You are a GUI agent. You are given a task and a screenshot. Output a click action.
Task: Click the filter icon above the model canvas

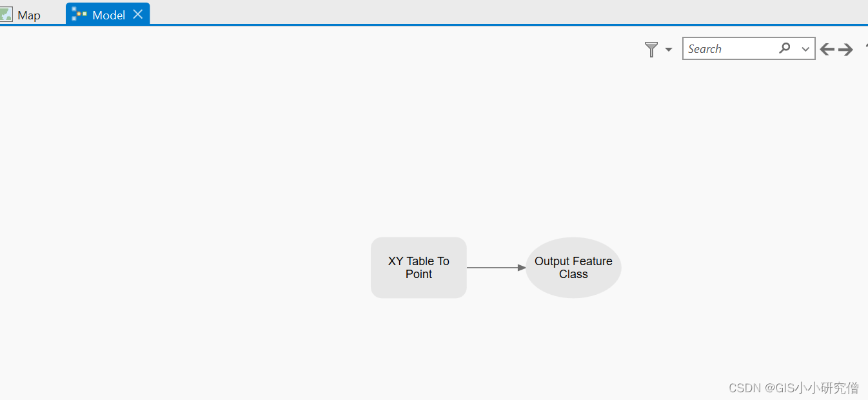[x=650, y=49]
